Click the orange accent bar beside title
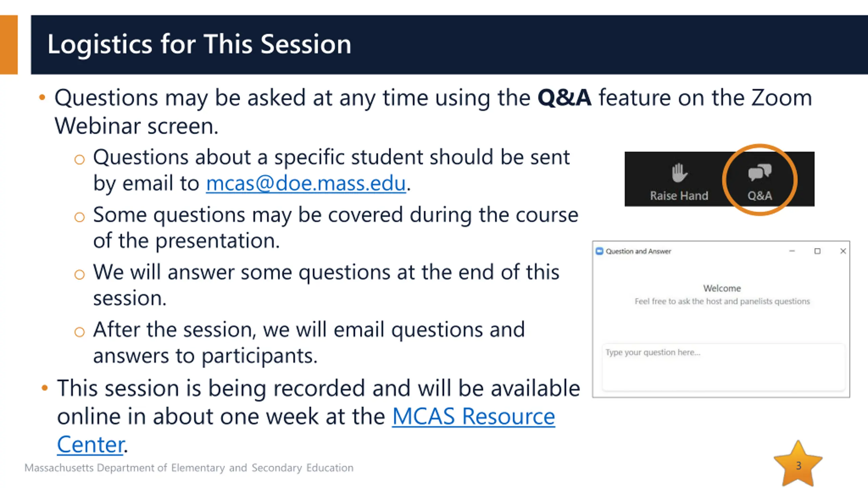The width and height of the screenshot is (868, 488). tap(9, 44)
